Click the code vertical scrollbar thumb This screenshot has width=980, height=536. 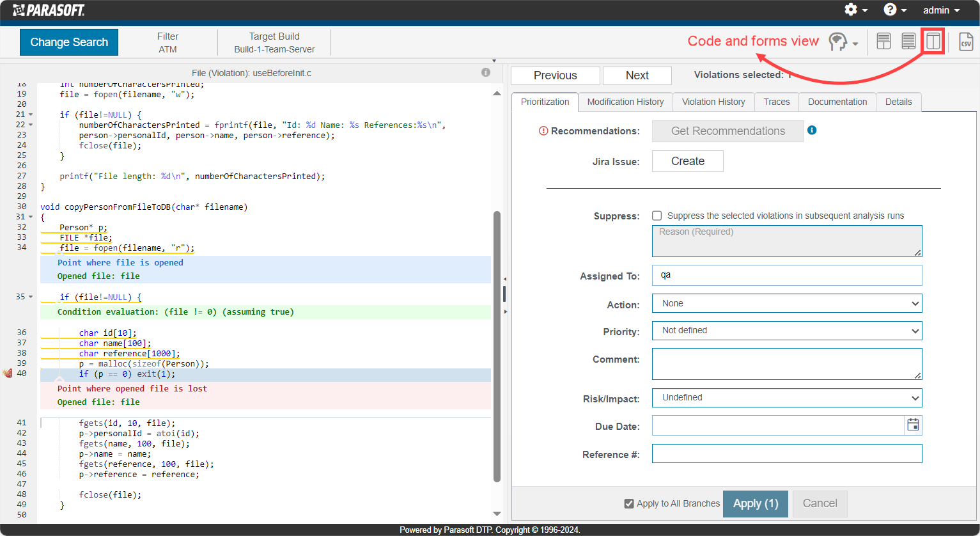(x=497, y=346)
